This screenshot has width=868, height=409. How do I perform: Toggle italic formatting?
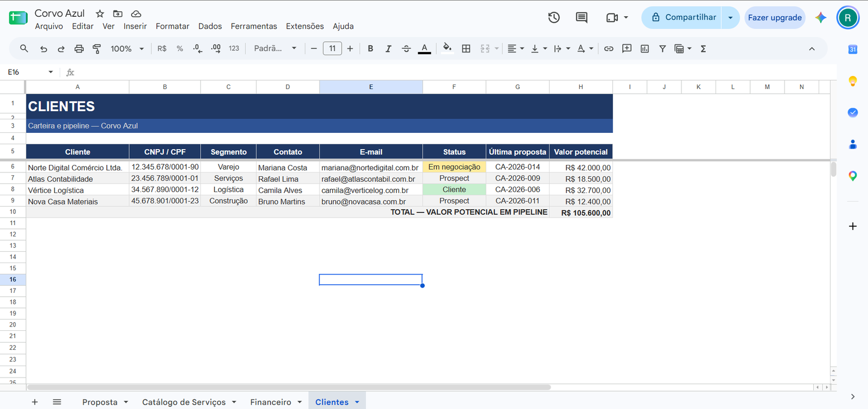388,49
